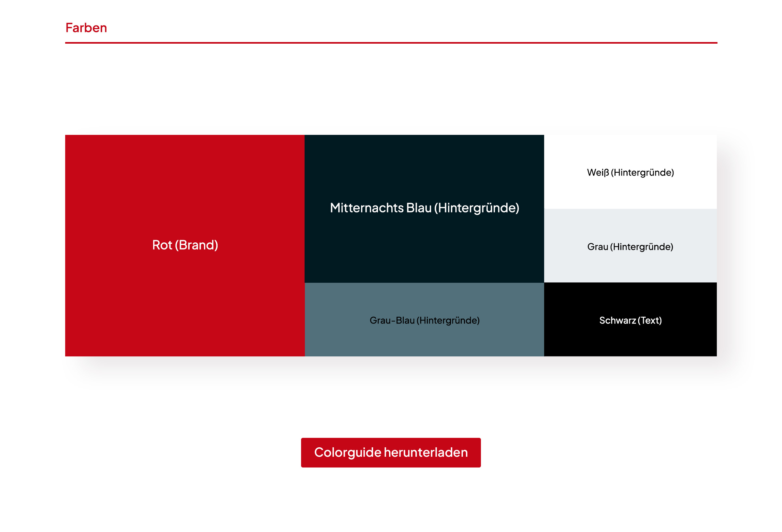The height and width of the screenshot is (532, 782).
Task: Click the Farben section heading
Action: point(86,28)
